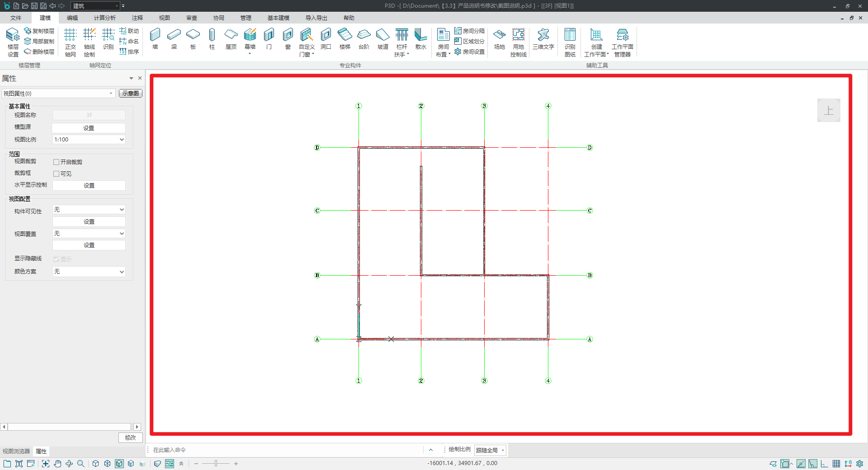
Task: Select the 洞口 opening tool
Action: [326, 39]
